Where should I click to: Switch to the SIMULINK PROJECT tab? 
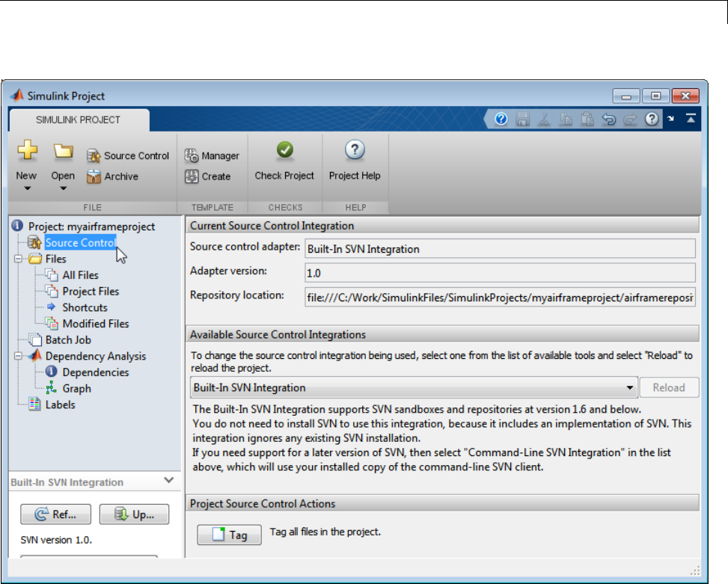tap(79, 120)
